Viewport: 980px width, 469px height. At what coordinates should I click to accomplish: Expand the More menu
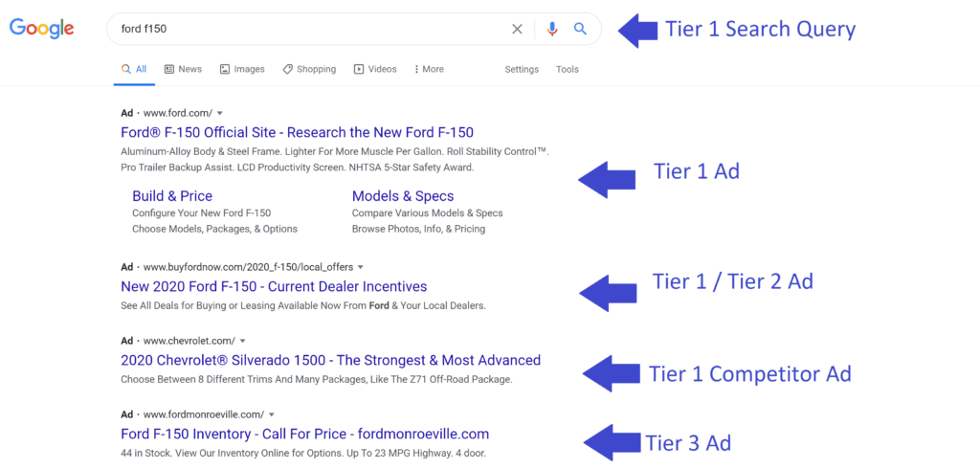tap(429, 69)
